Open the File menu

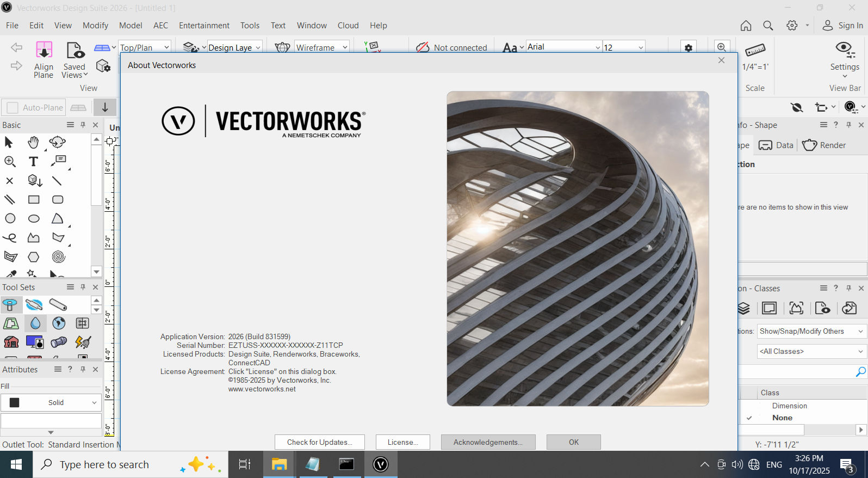(12, 25)
